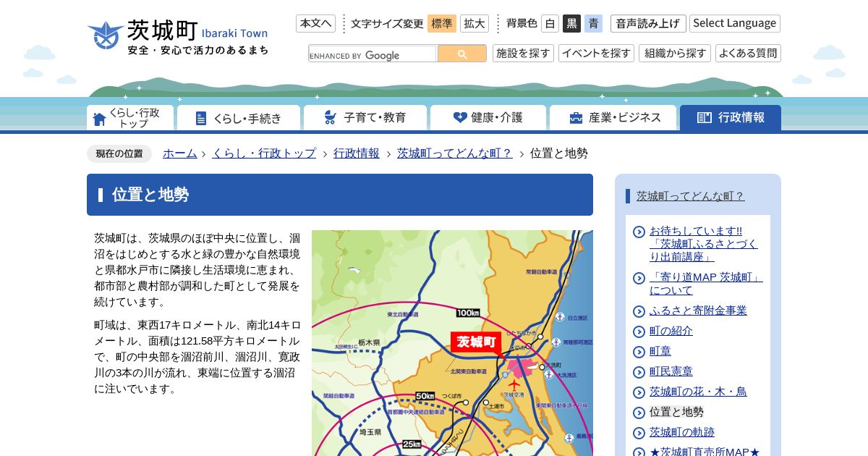Screen dimensions: 868x456
Task: Click the Ibaraki Town star logo
Action: [106, 35]
